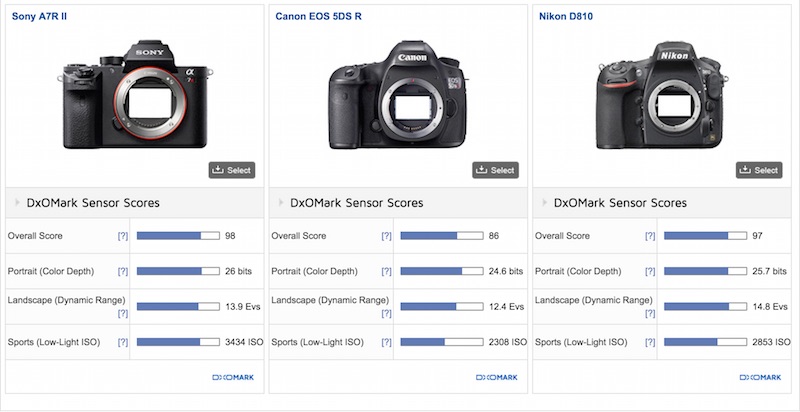Open the Canon EOS 5DS R title link

318,16
